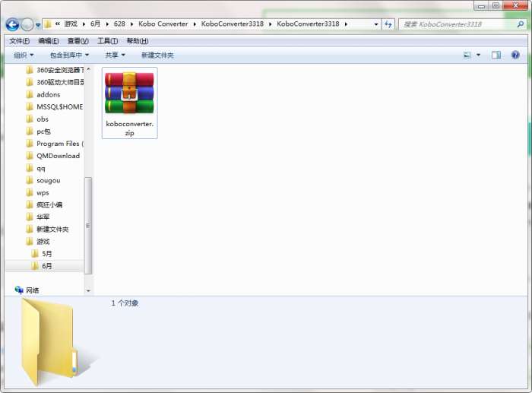This screenshot has height=393, width=532.
Task: Click 6月 in the address breadcrumb
Action: coord(95,24)
